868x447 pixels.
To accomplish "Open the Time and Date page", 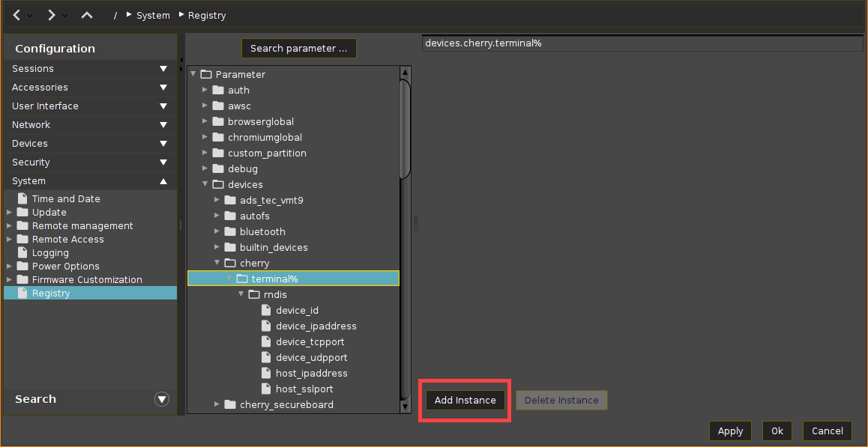I will point(65,199).
